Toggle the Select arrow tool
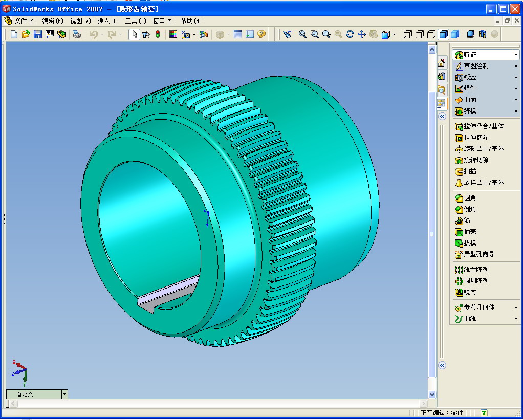The height and width of the screenshot is (420, 523). [x=134, y=34]
